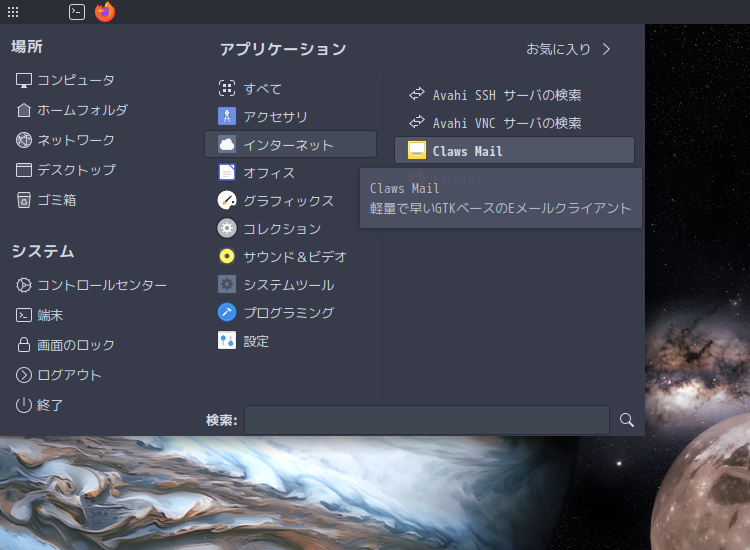The width and height of the screenshot is (750, 550).
Task: Click the コンピュータ monitor icon
Action: pyautogui.click(x=24, y=80)
